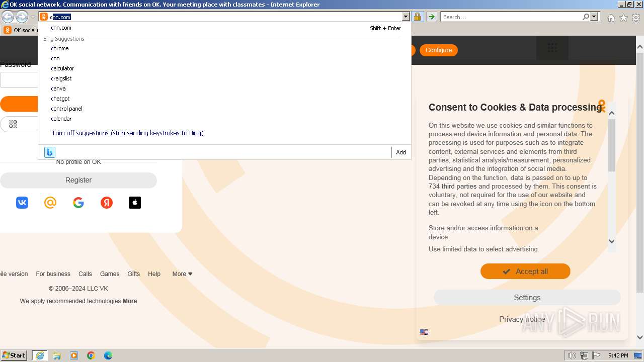
Task: Click the orange Configure button
Action: (439, 50)
